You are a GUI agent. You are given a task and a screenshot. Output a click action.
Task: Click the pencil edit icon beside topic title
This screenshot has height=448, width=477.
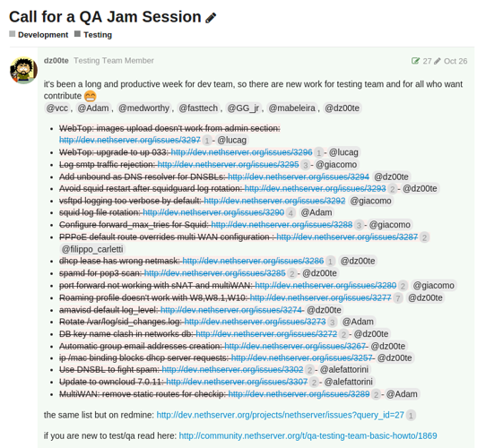(x=211, y=18)
